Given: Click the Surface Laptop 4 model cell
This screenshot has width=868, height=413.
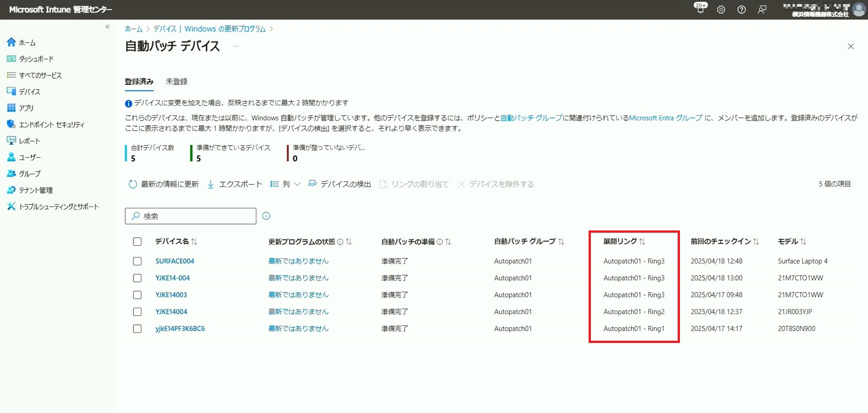Looking at the screenshot, I should pyautogui.click(x=802, y=261).
